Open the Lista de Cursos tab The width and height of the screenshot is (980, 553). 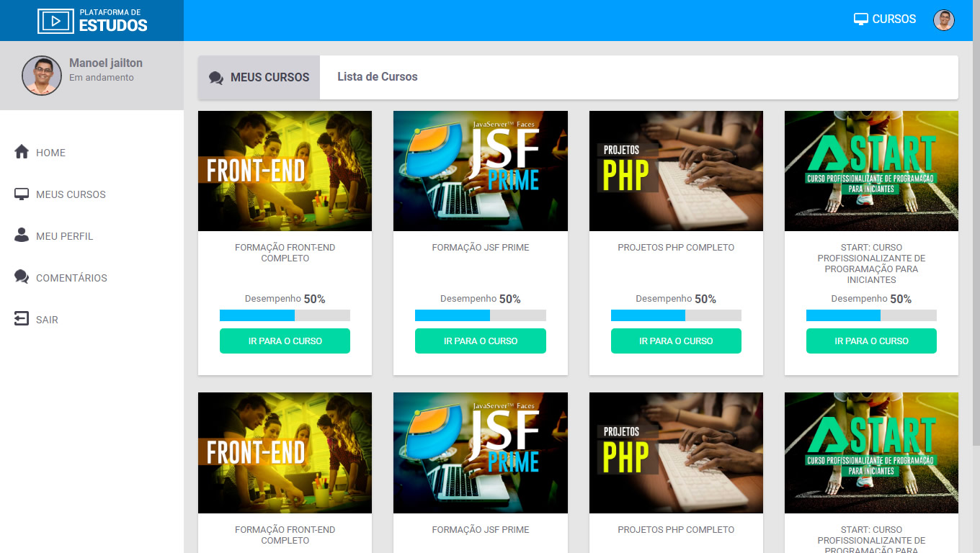click(x=378, y=77)
